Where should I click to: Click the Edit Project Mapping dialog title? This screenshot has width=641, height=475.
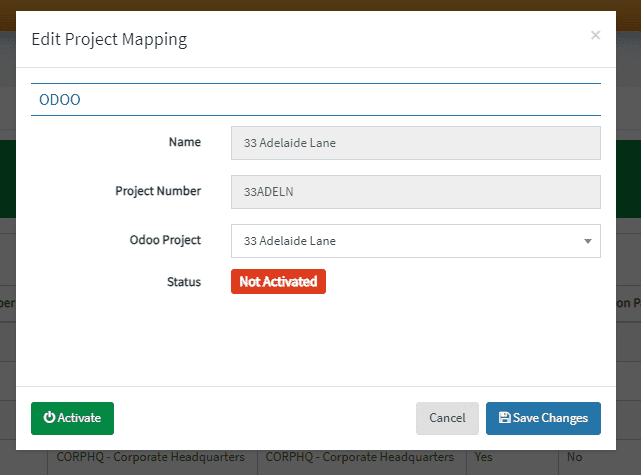tap(109, 40)
